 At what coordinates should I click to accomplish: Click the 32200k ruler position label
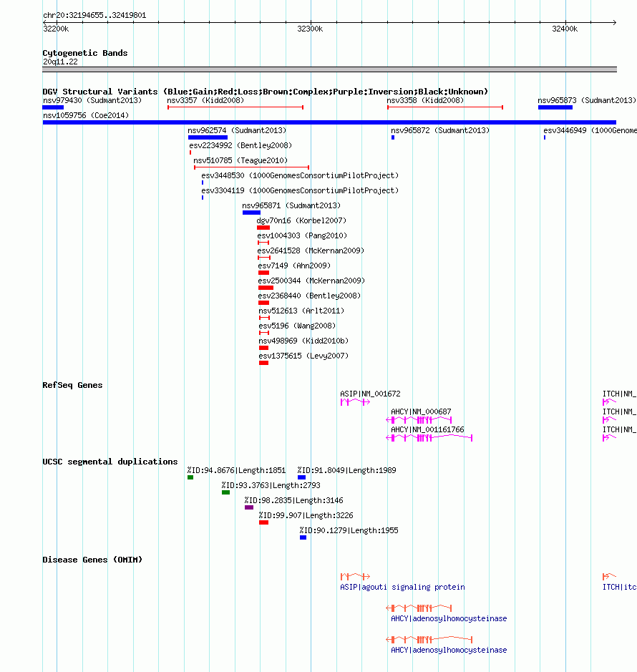tap(56, 29)
